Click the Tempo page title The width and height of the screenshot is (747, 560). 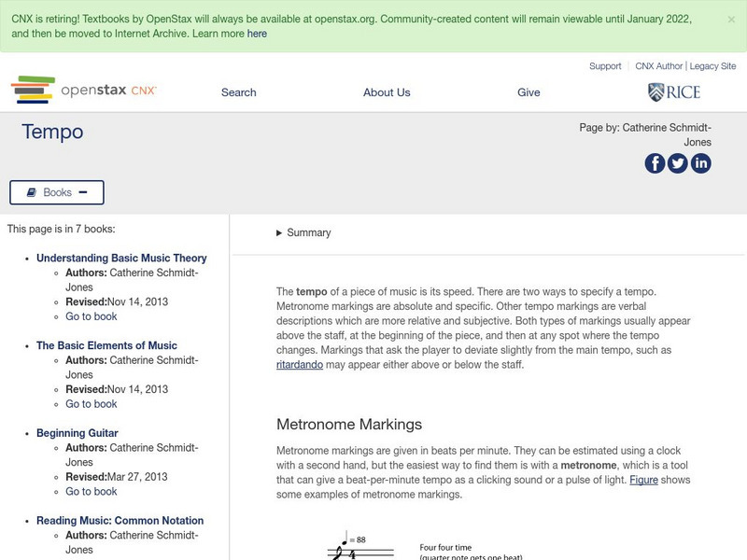coord(52,132)
